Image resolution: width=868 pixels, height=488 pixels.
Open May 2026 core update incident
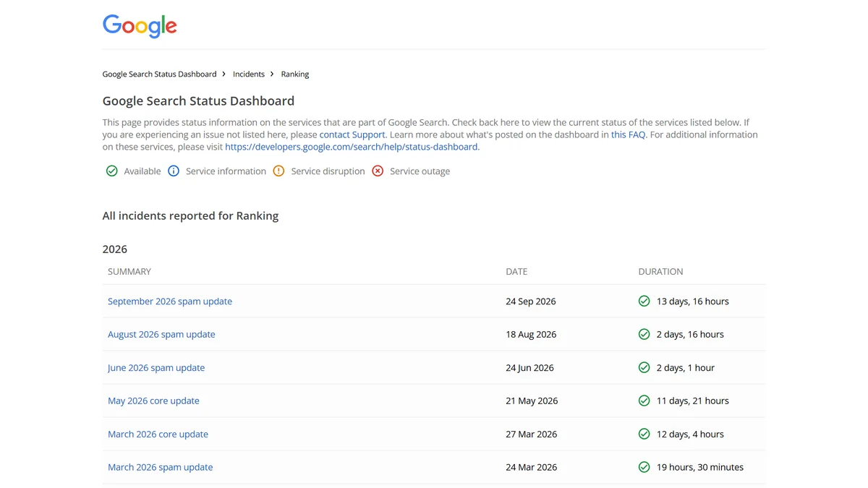[153, 401]
